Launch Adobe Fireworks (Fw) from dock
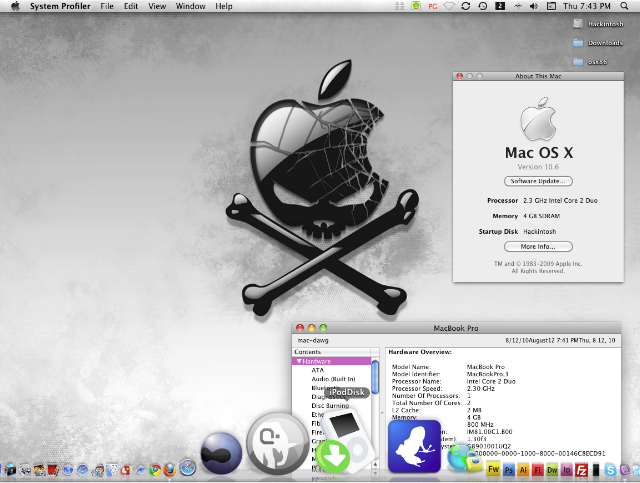This screenshot has width=640, height=483. coord(493,470)
